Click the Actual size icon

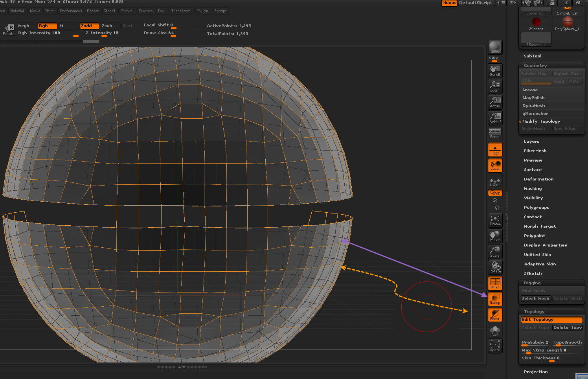[x=495, y=102]
